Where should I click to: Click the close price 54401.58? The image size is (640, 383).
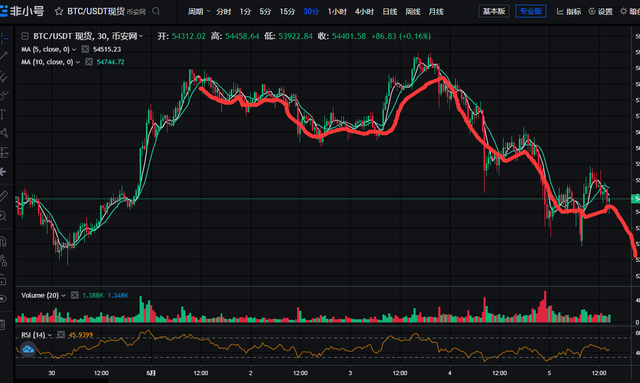click(x=349, y=36)
